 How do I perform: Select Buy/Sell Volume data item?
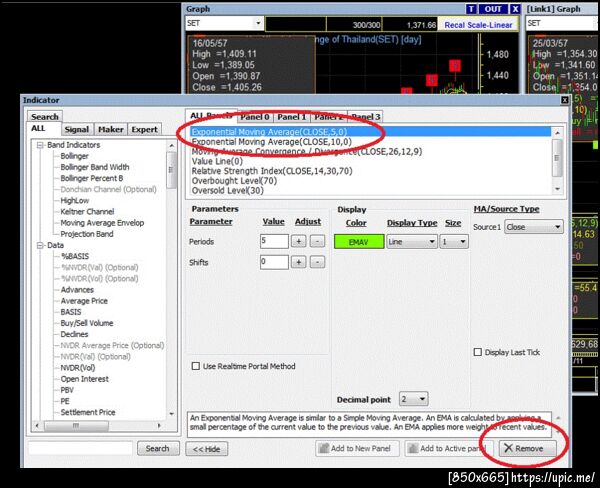click(86, 323)
